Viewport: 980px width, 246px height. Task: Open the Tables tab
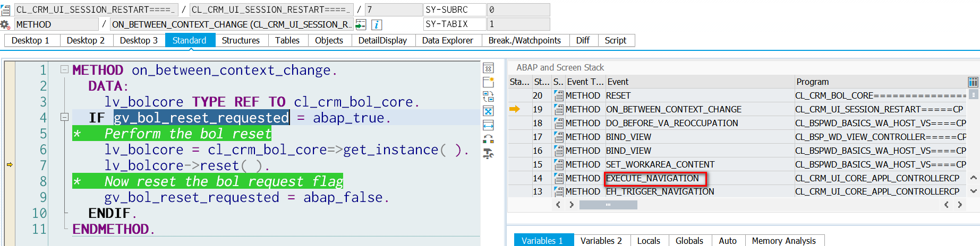coord(287,40)
